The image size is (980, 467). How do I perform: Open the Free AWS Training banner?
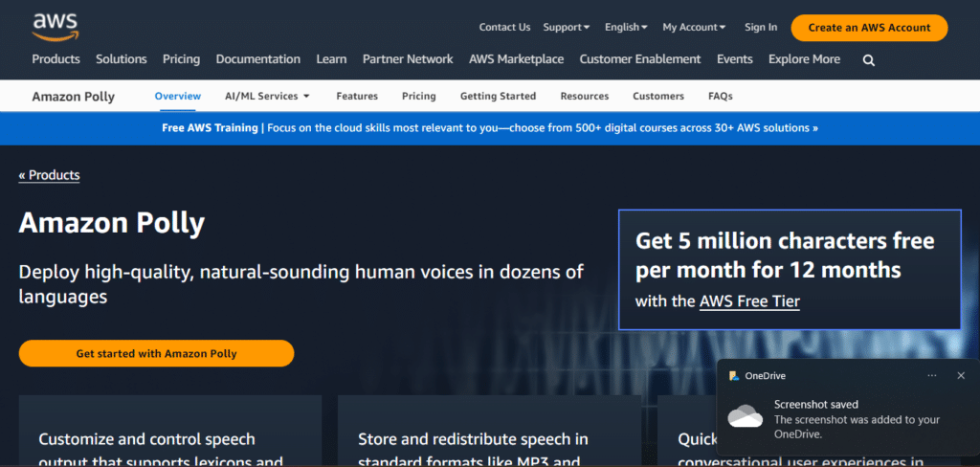[490, 127]
